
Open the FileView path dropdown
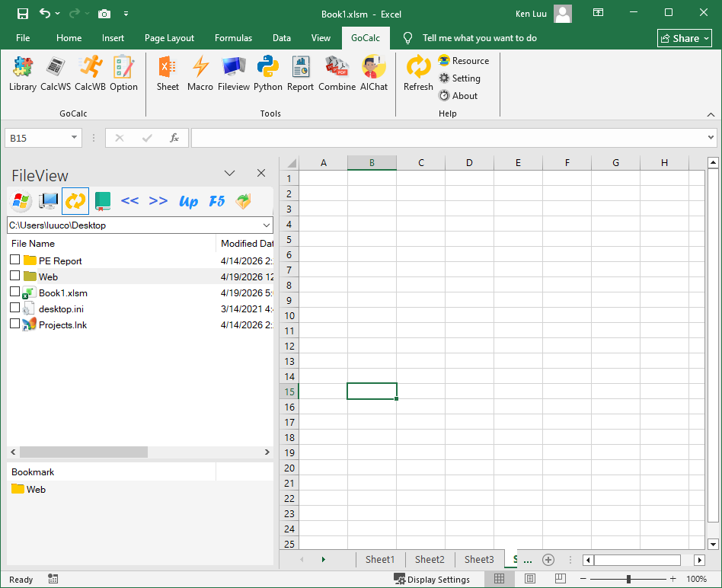click(266, 225)
